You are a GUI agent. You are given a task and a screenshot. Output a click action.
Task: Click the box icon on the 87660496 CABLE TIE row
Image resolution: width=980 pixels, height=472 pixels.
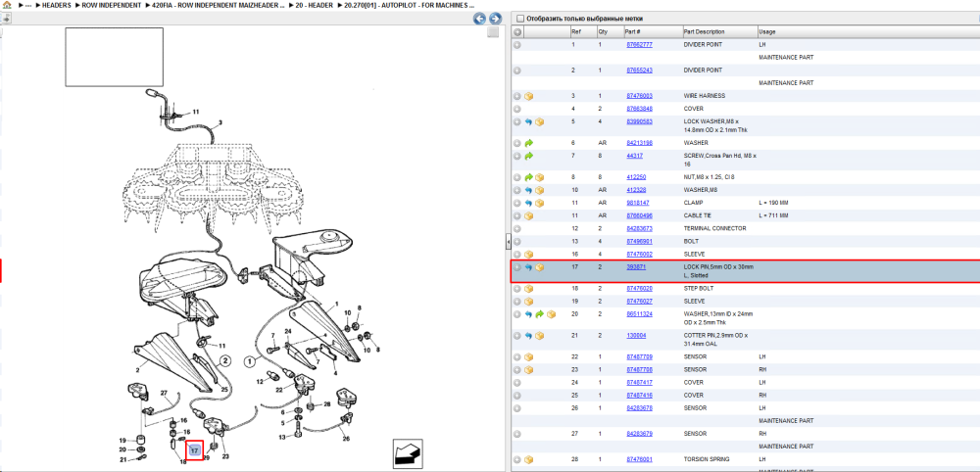click(x=528, y=215)
